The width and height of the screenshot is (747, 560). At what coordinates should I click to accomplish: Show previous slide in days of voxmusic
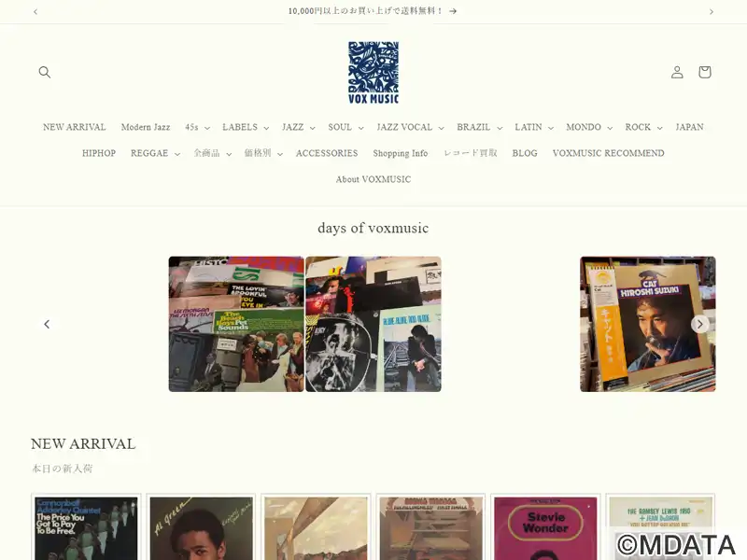point(47,324)
